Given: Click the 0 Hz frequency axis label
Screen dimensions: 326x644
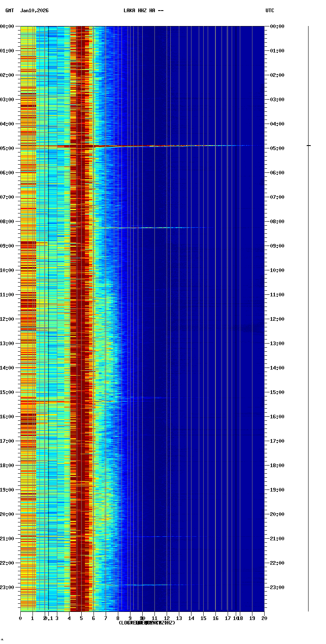Looking at the screenshot, I should [x=20, y=618].
